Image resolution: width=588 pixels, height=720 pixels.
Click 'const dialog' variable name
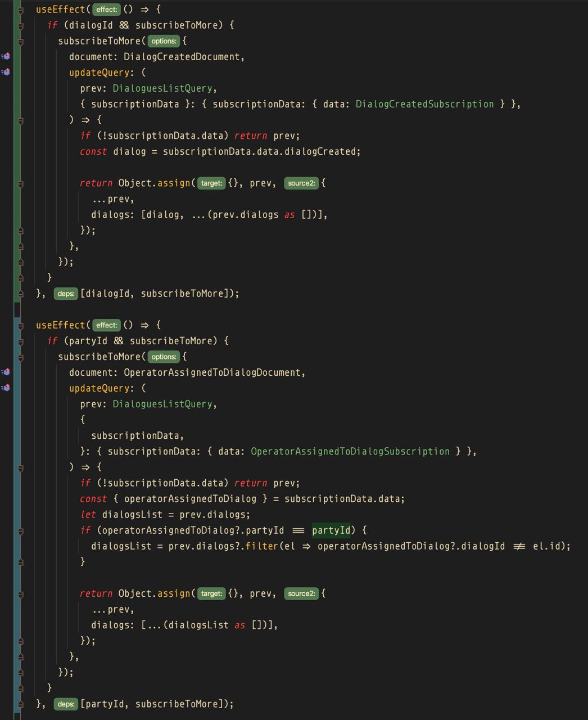[129, 151]
